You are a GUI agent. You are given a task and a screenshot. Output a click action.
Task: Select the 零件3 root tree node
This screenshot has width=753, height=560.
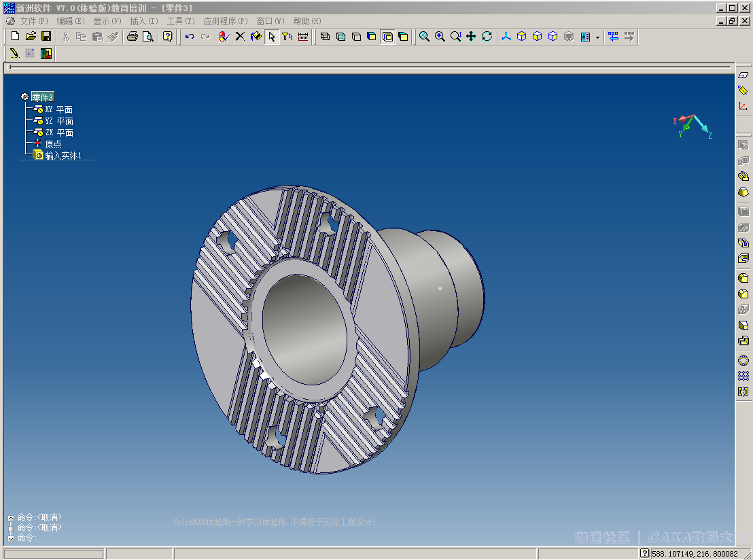[x=42, y=97]
